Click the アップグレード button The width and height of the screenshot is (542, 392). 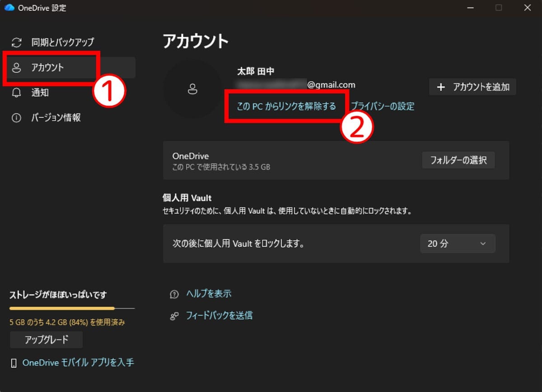coord(46,340)
